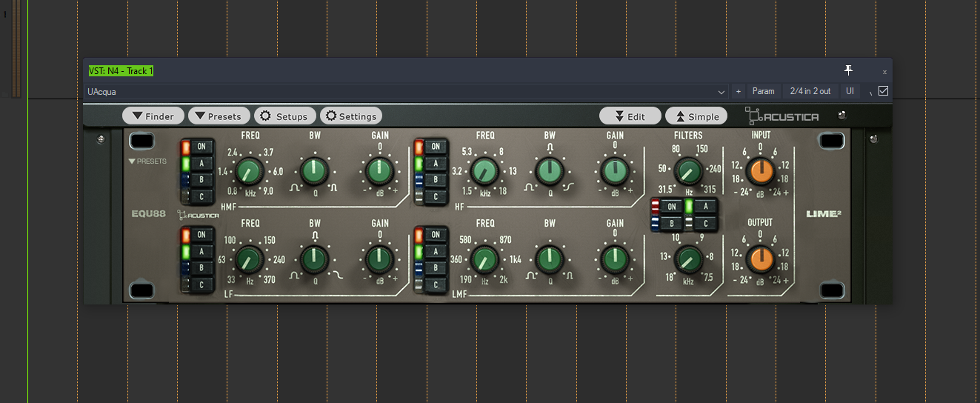
Task: Toggle the LF band ON switch
Action: 201,235
